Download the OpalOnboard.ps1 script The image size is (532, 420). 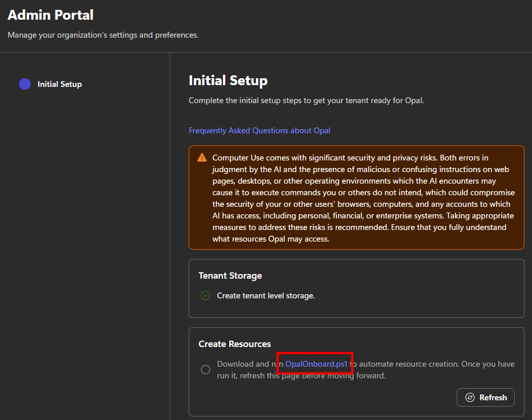click(315, 364)
